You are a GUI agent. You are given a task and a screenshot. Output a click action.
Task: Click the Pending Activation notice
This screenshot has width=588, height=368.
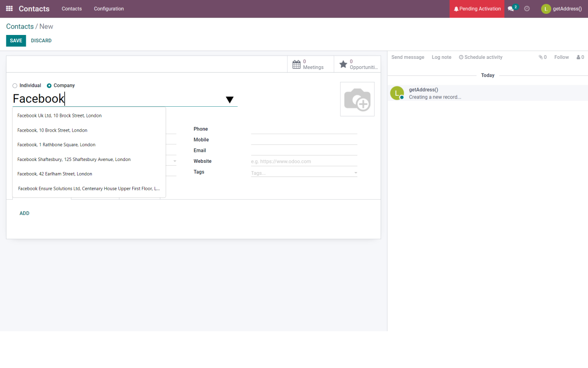[x=477, y=9]
